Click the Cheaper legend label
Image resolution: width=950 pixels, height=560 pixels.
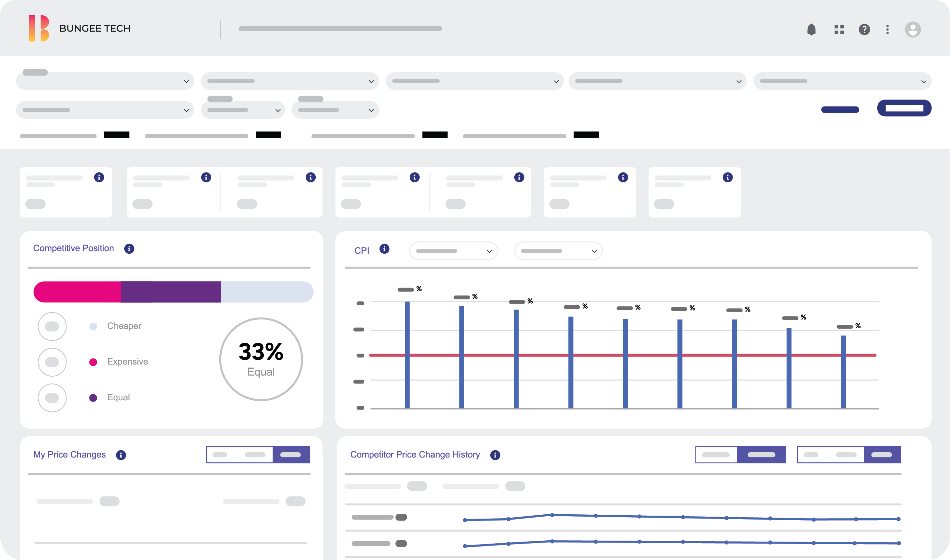(x=124, y=326)
